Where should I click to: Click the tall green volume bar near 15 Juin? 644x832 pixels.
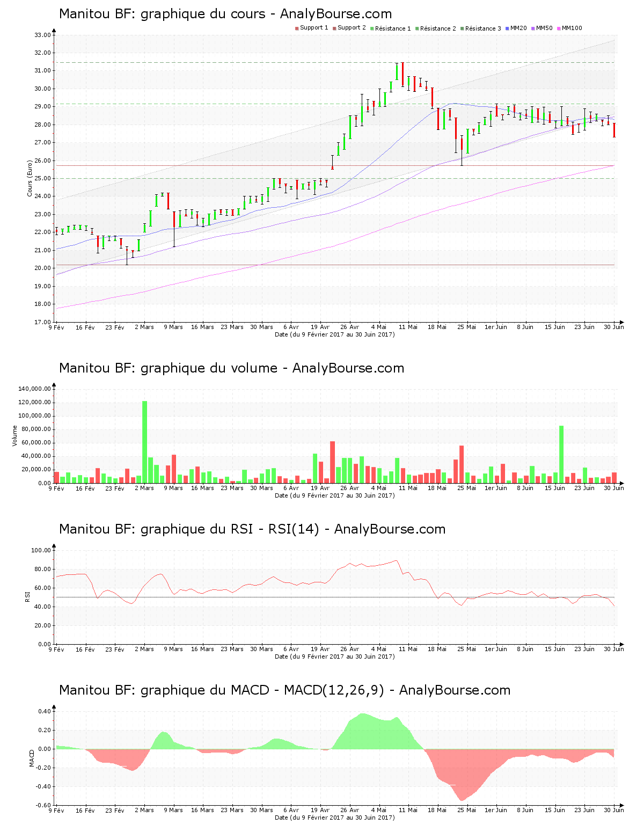[x=561, y=454]
